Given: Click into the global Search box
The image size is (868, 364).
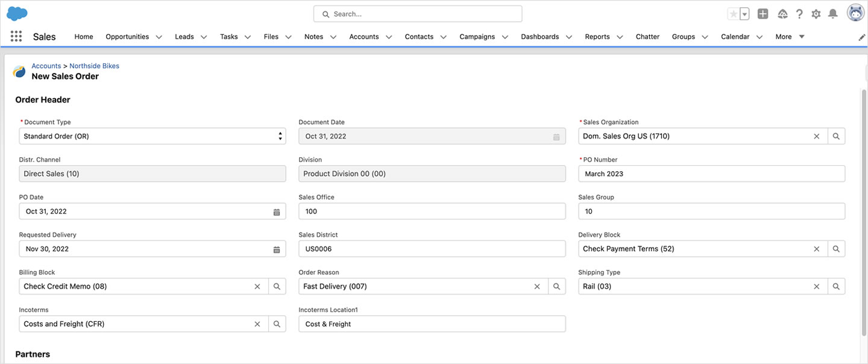Looking at the screenshot, I should [418, 14].
